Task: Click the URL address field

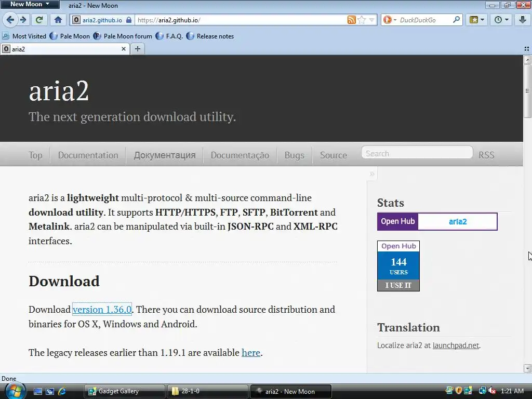Action: pyautogui.click(x=241, y=20)
